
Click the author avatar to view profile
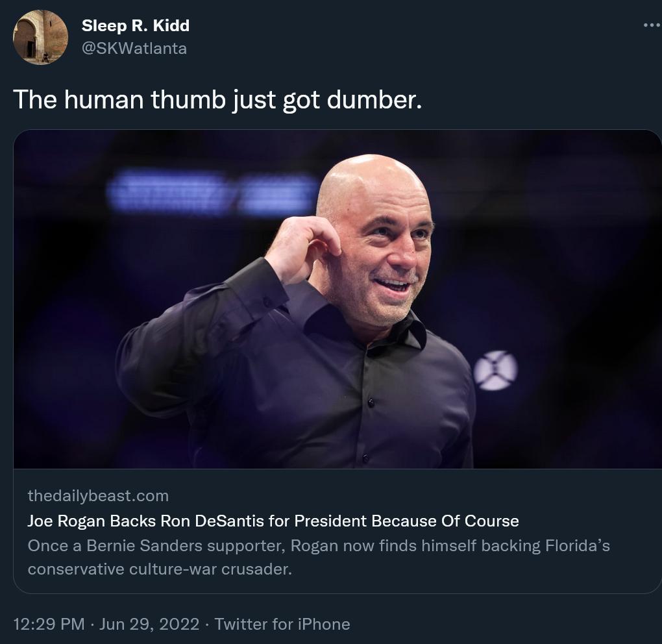(40, 37)
